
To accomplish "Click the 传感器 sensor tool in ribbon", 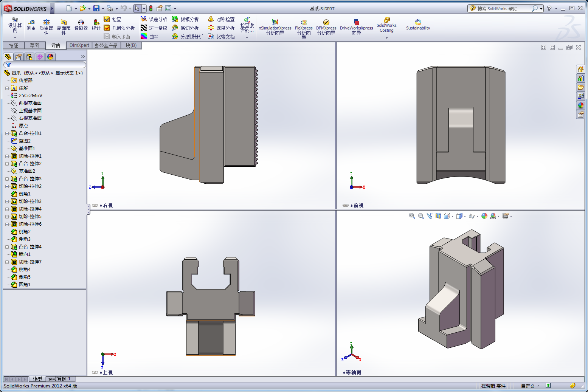I will click(81, 25).
